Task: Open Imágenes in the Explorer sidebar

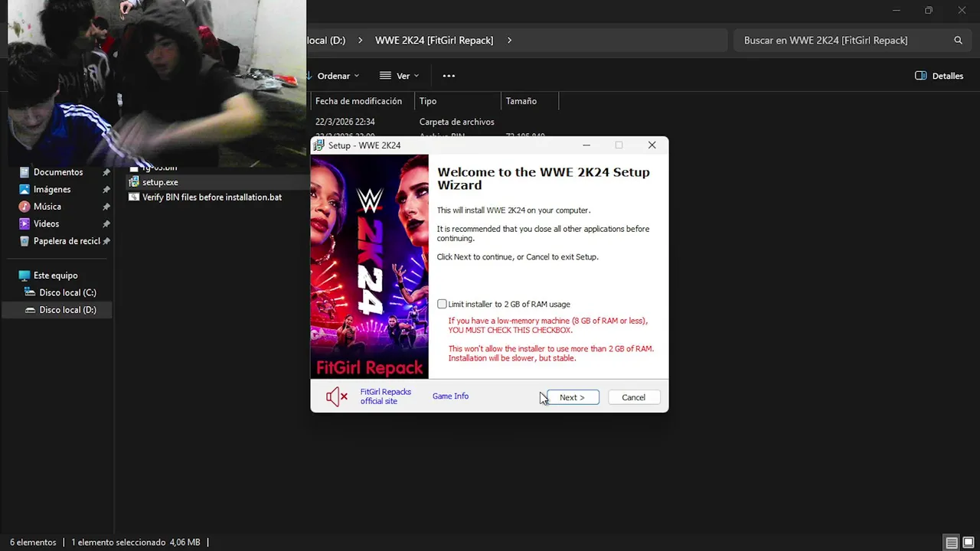Action: click(52, 190)
